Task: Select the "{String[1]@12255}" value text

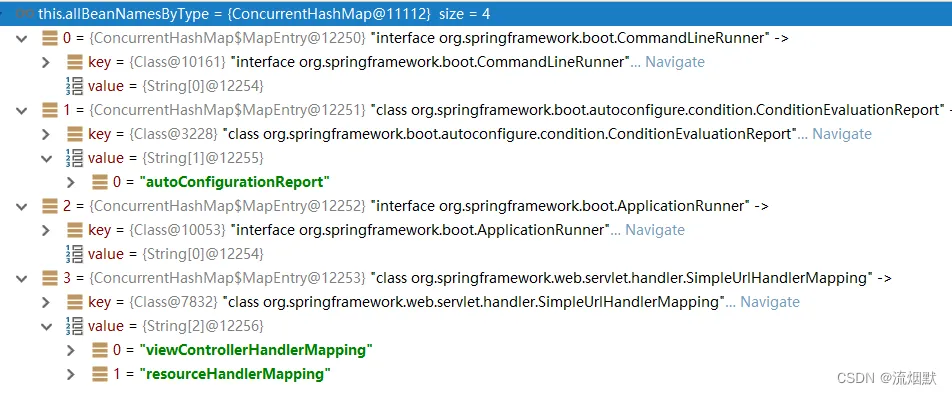Action: 203,158
